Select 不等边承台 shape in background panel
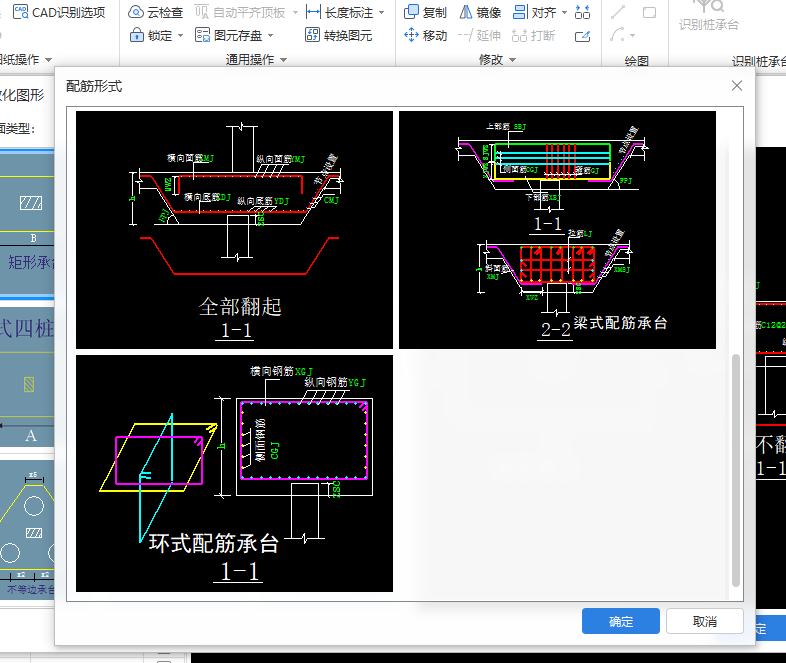The height and width of the screenshot is (663, 786). coord(27,529)
